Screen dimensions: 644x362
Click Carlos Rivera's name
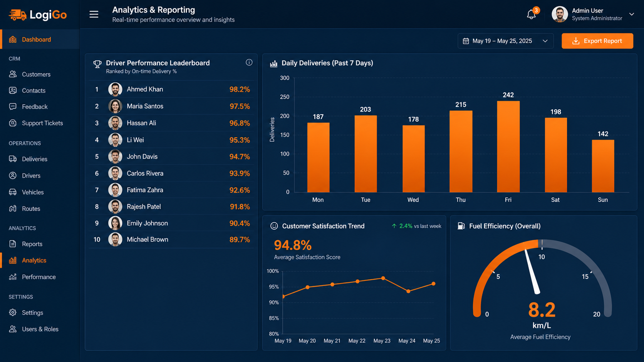click(145, 173)
